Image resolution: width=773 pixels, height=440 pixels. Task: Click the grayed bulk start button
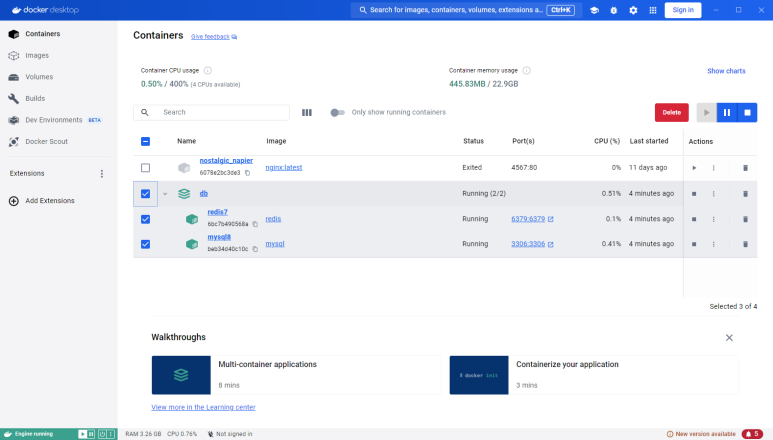tap(706, 112)
